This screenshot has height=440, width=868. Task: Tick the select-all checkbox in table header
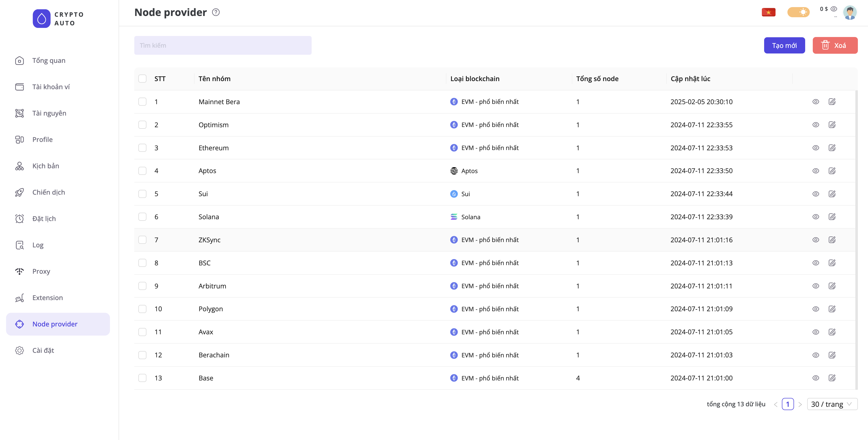[142, 79]
